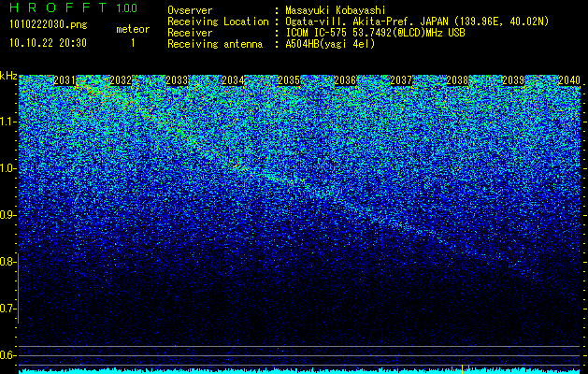
Task: Click the 2036 time marker label
Action: [x=345, y=80]
